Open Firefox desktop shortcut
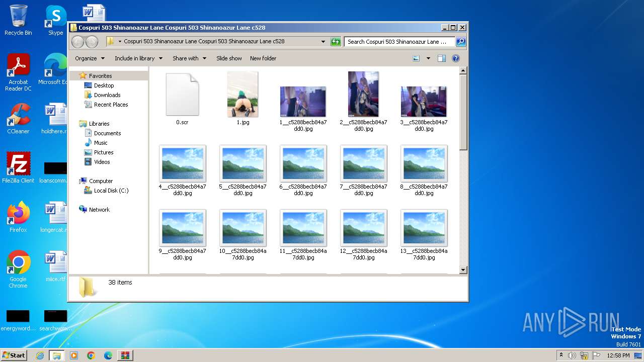 (18, 217)
